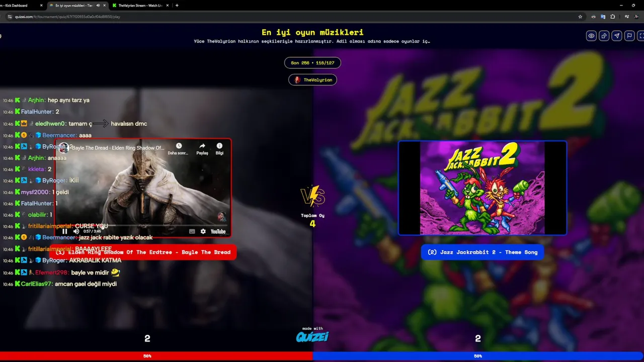Click chat username Beermancer saying aaaa
Viewport: 644px width, 362px height.
[59, 135]
